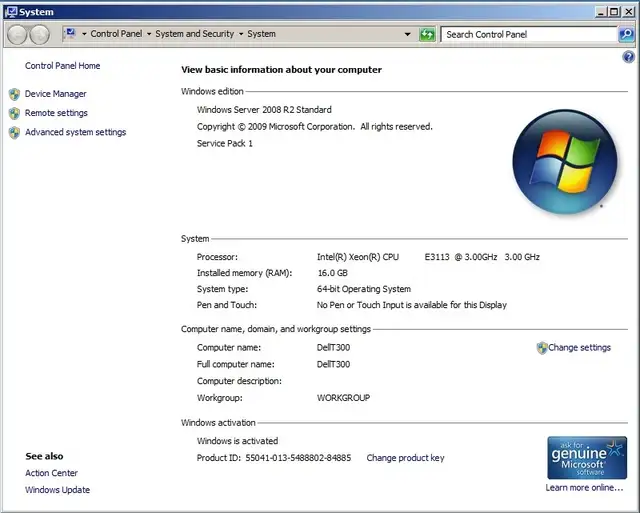Click the search magnifier icon

tap(626, 34)
